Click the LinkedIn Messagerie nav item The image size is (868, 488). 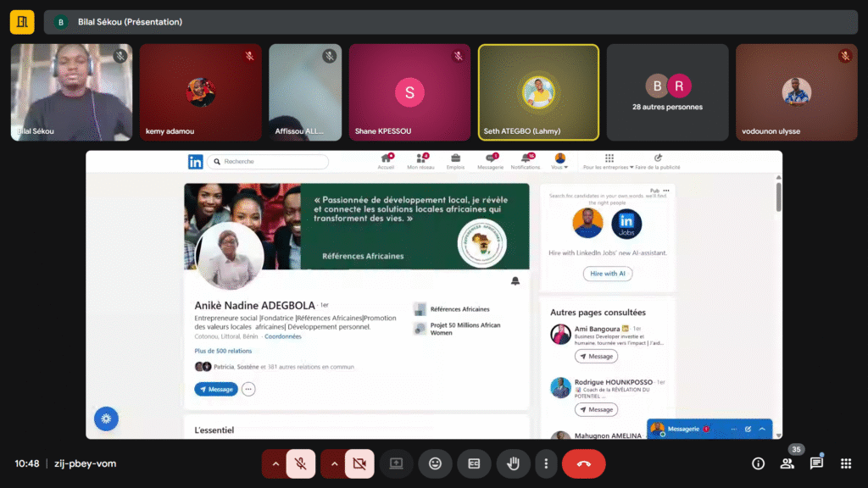[490, 161]
